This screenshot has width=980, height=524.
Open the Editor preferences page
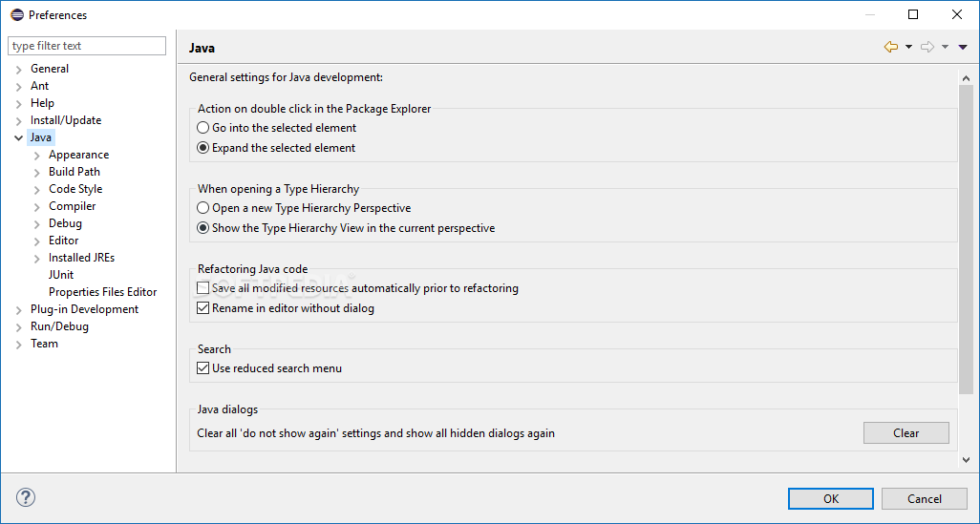coord(63,240)
